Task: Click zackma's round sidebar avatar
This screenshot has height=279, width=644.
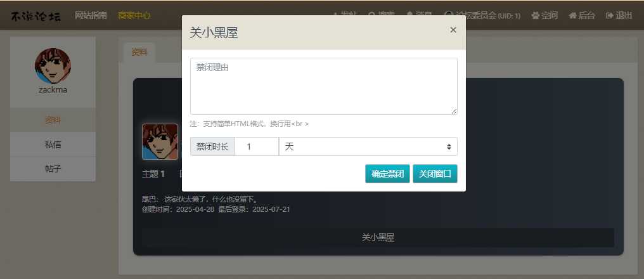Action: 53,66
